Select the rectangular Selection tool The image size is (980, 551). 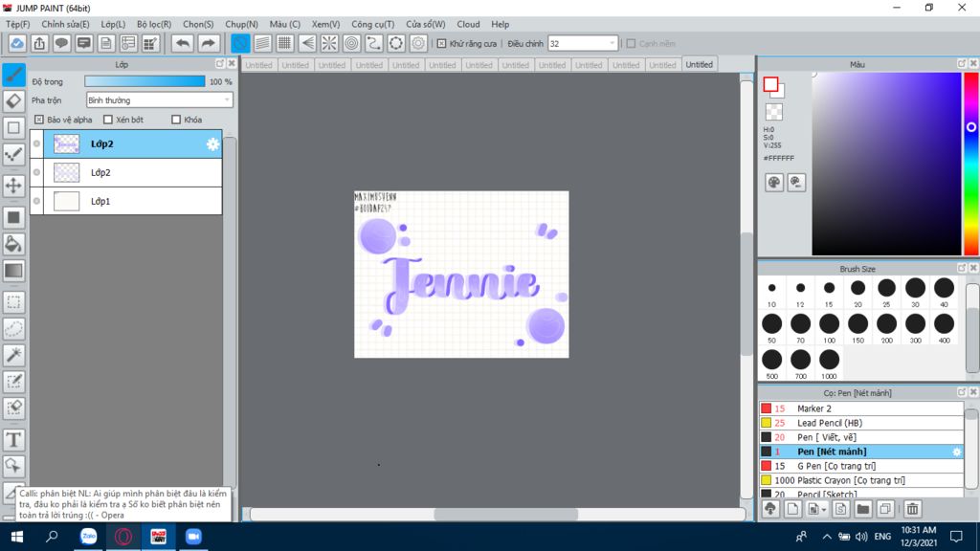(13, 302)
